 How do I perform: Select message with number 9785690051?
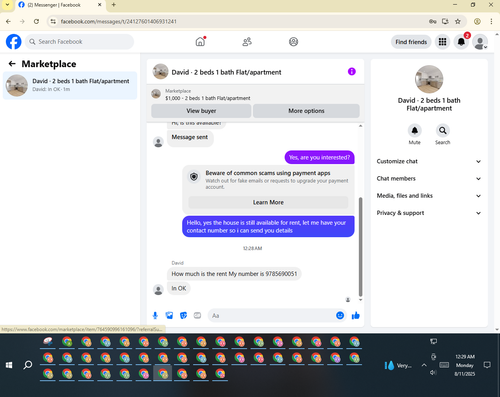pyautogui.click(x=234, y=274)
